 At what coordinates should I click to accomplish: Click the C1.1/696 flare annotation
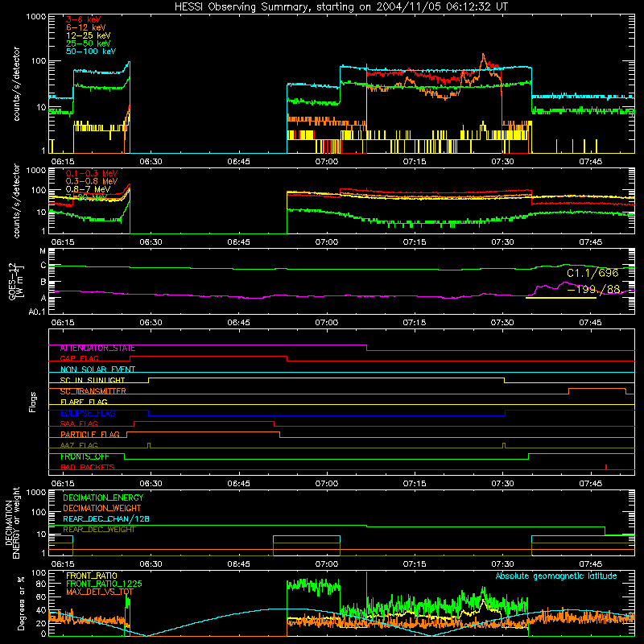pos(592,273)
